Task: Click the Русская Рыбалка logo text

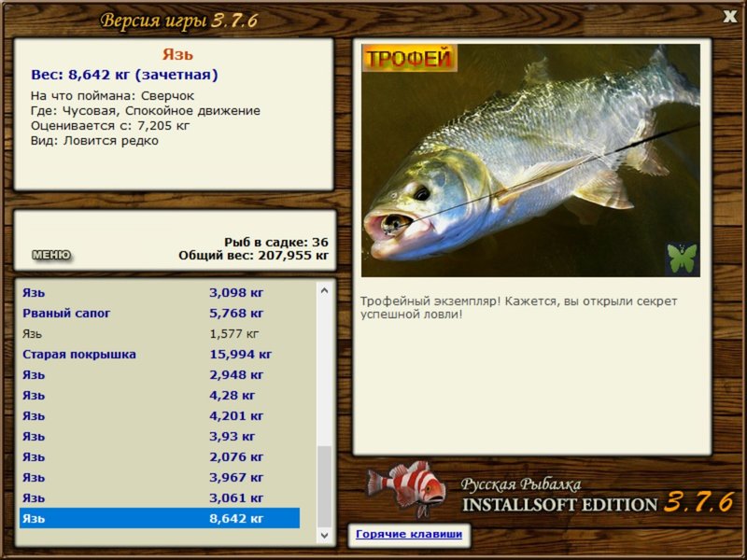Action: tap(521, 484)
